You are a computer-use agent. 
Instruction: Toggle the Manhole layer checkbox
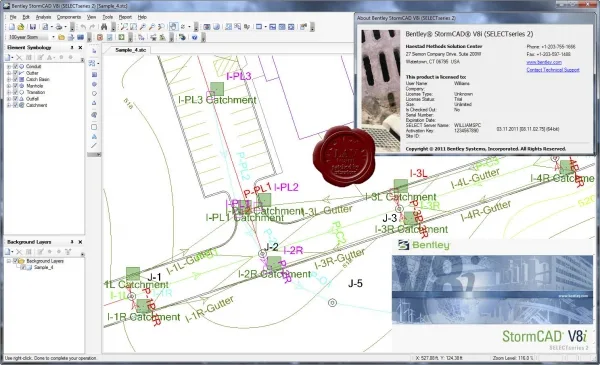pos(15,86)
